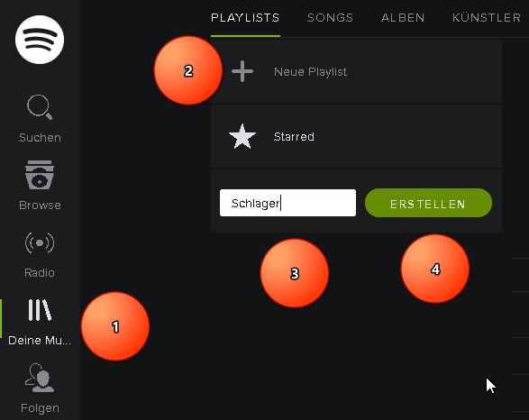Click the star icon beside Starred
The image size is (529, 420).
click(x=242, y=137)
